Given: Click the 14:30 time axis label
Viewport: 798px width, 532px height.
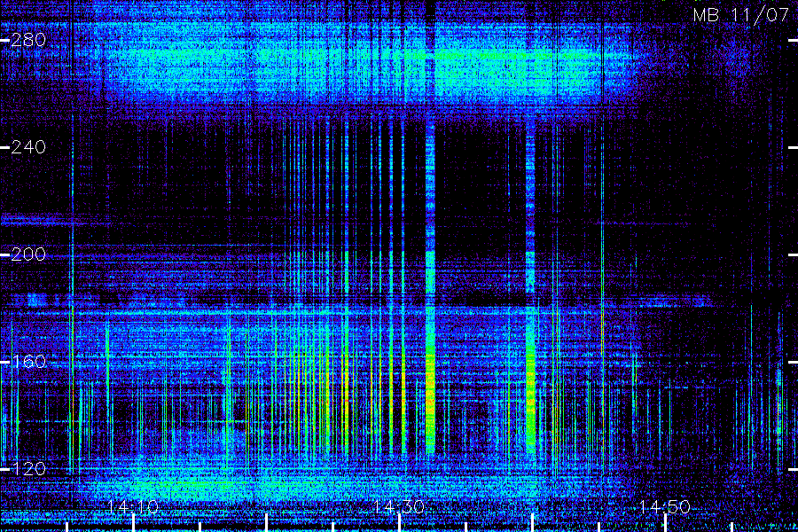Looking at the screenshot, I should [399, 506].
